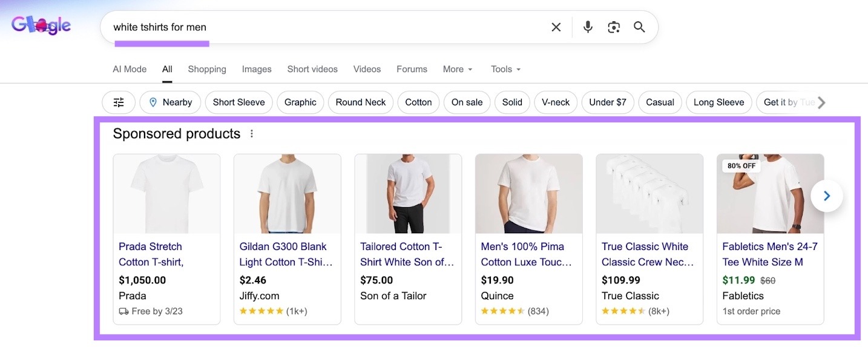Filter by Graphic t-shirts
The width and height of the screenshot is (868, 347).
[300, 102]
